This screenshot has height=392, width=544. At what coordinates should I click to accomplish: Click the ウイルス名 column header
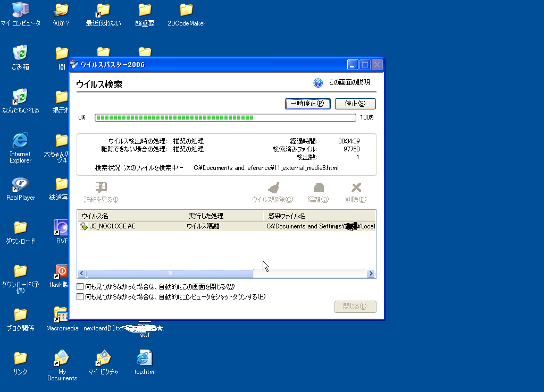coord(130,216)
